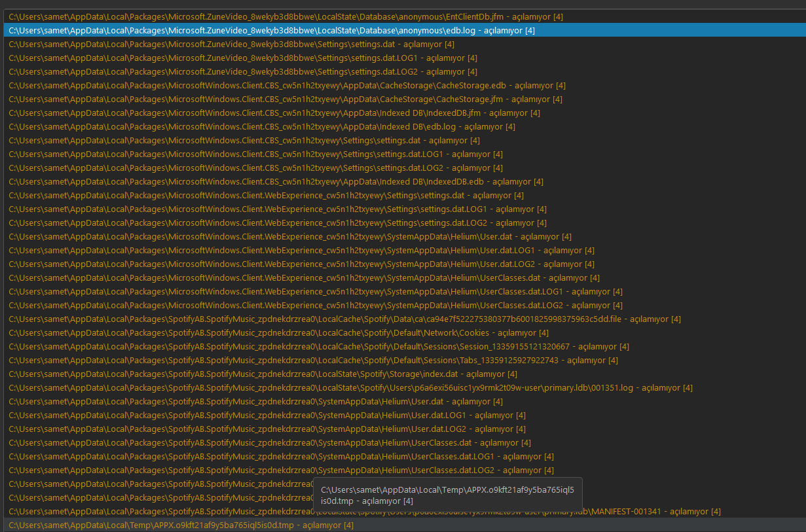The image size is (806, 532).
Task: Click the Client.CBS settings.dat.LOG1 row
Action: click(x=404, y=154)
